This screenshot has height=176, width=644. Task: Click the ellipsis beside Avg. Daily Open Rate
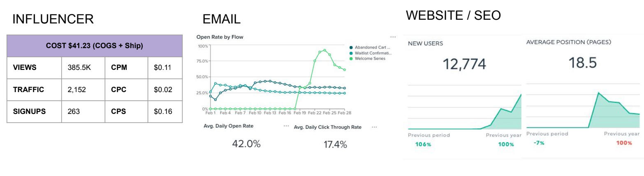point(286,126)
